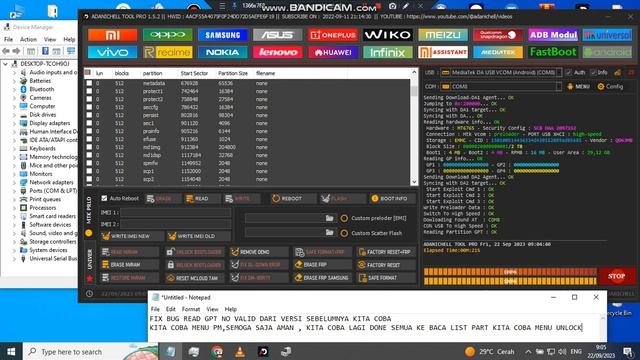Toggle the Auto Reboot checkbox
Image resolution: width=640 pixels, height=360 pixels.
[104, 198]
